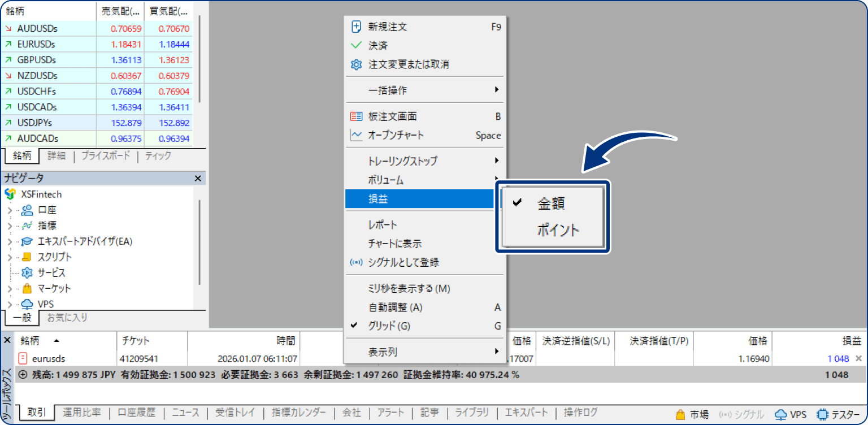Viewport: 868px width, 425px height.
Task: Click the スクリプト script icon
Action: [x=27, y=257]
